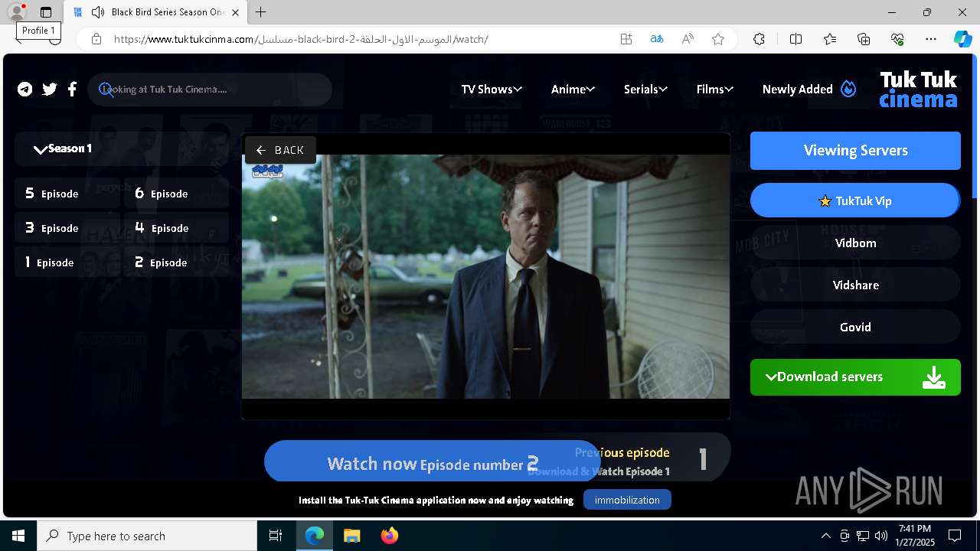Open the Settings and more menu

[x=931, y=39]
